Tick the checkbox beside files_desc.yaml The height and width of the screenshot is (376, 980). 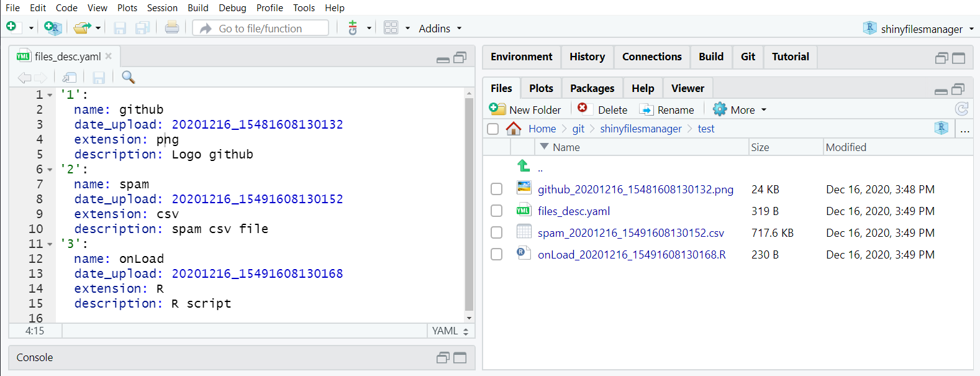tap(496, 211)
